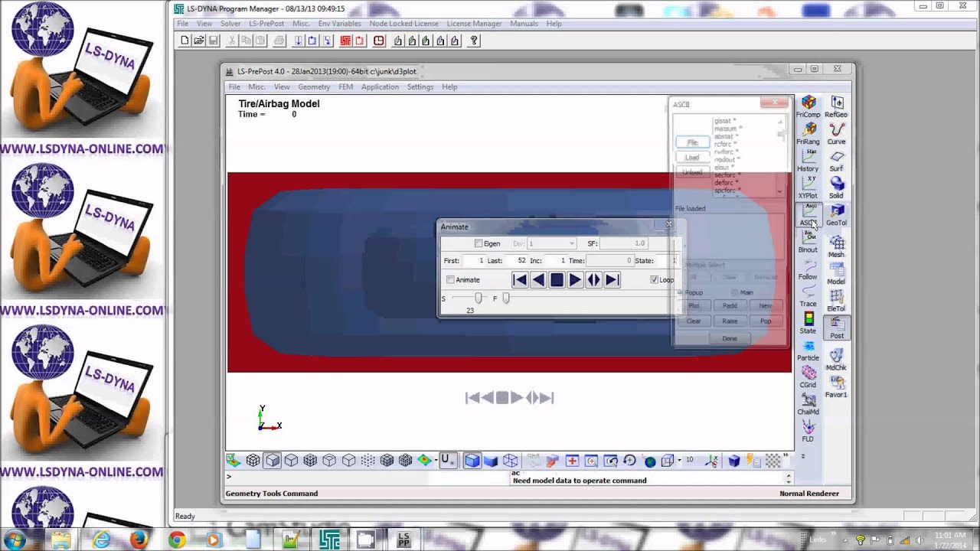Open the FLD tool
Viewport: 980px width, 551px height.
pyautogui.click(x=808, y=431)
